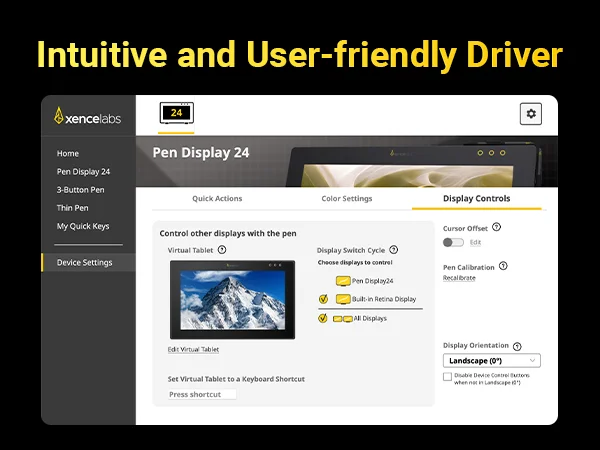Open Pen Display 24 in the sidebar

[83, 172]
